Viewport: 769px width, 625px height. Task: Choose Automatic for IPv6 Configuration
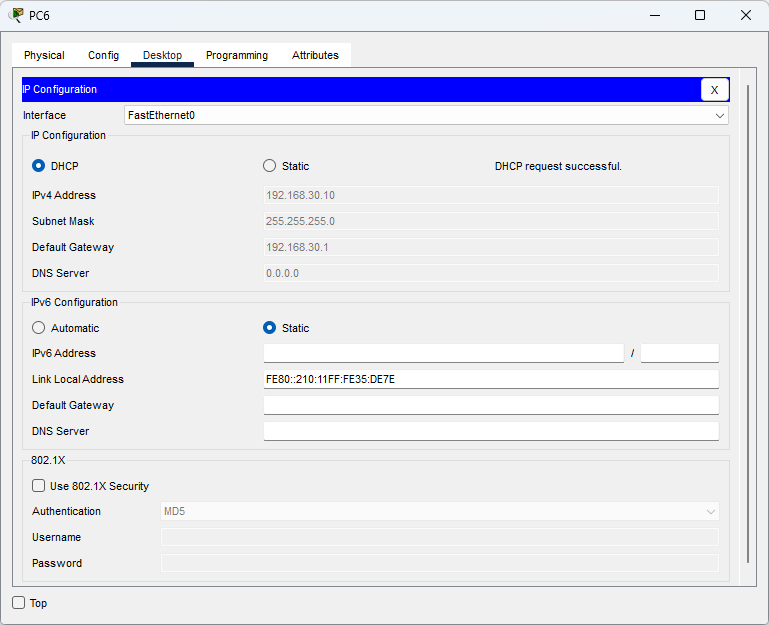39,328
